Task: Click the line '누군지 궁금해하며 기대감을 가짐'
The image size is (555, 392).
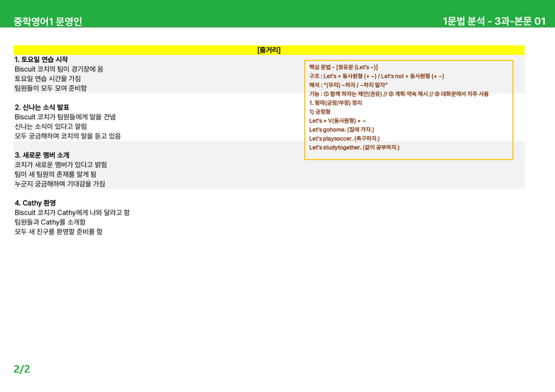Action: pos(60,183)
